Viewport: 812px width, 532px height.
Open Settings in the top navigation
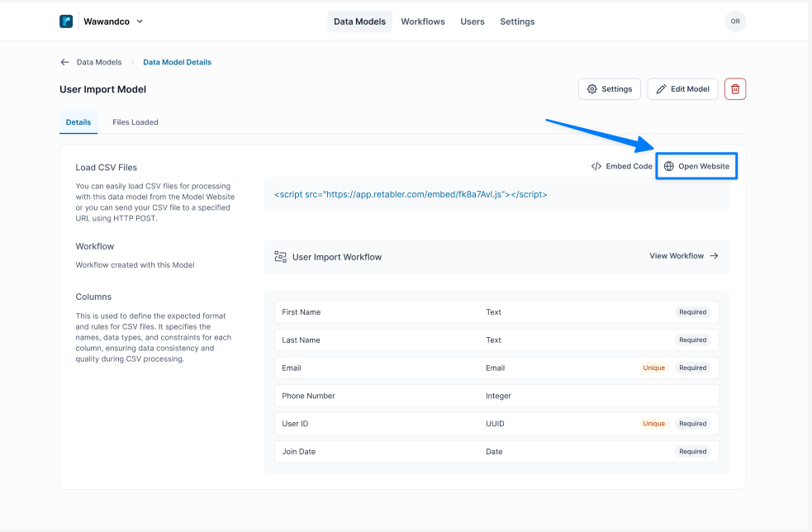(x=517, y=21)
